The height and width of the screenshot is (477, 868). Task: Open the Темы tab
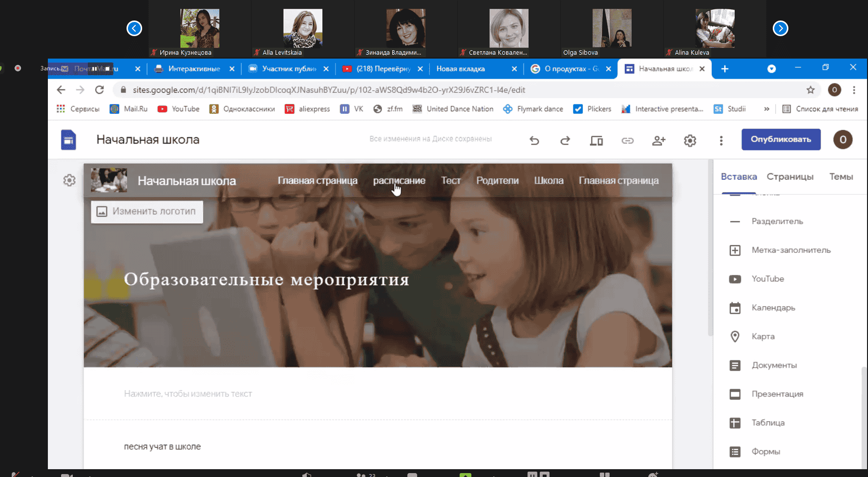tap(841, 177)
